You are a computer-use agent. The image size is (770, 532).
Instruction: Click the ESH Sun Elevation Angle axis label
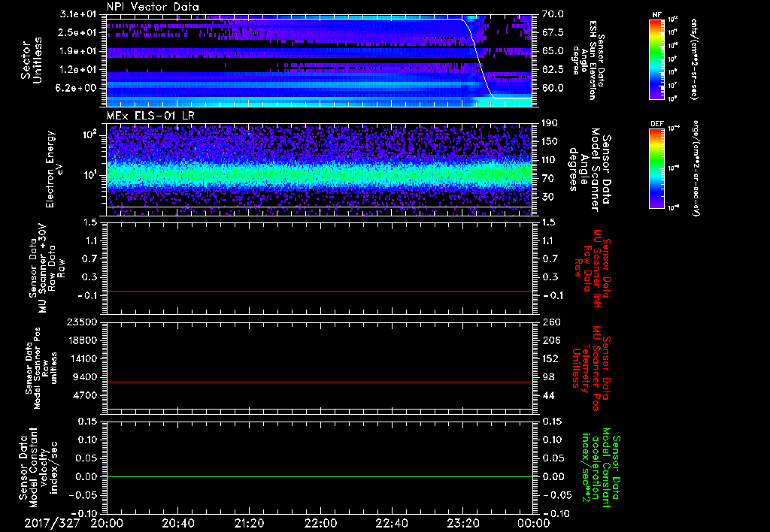[x=589, y=60]
